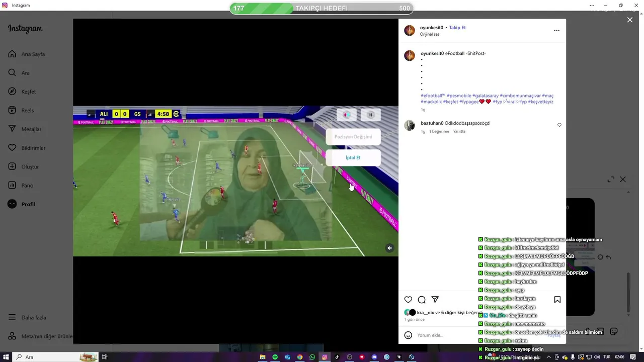Click the Ruzgar_gulu message reading haykırdım

508,282
